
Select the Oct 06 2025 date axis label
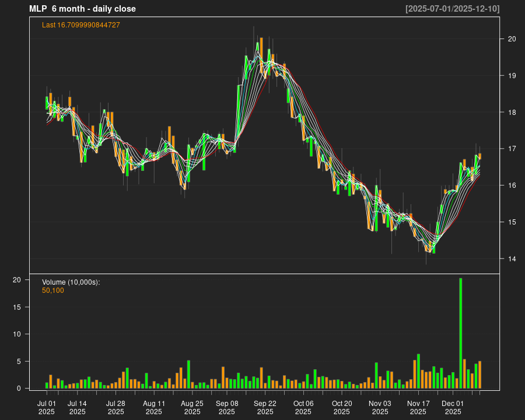click(x=303, y=407)
